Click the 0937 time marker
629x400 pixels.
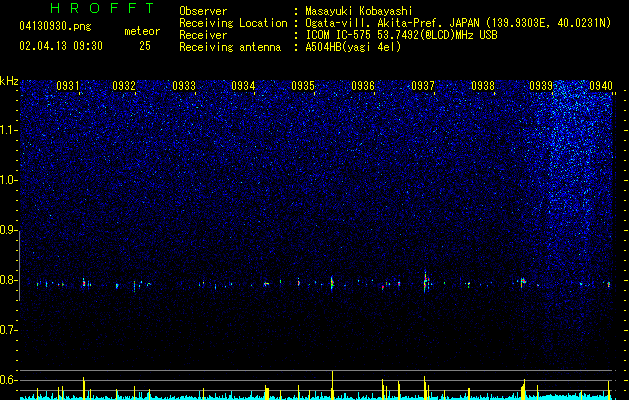[423, 86]
